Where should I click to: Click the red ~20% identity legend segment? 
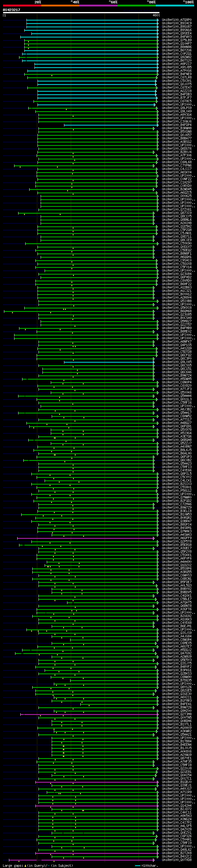22,6
